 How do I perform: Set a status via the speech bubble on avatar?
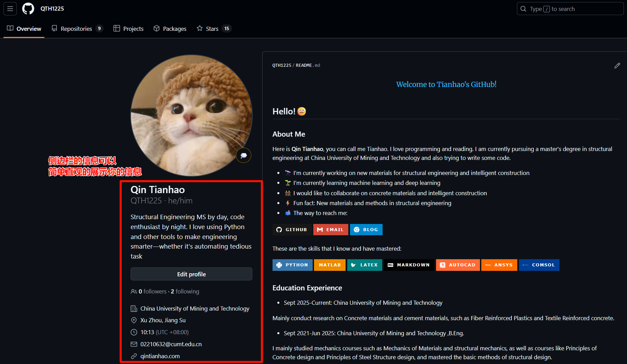point(243,155)
